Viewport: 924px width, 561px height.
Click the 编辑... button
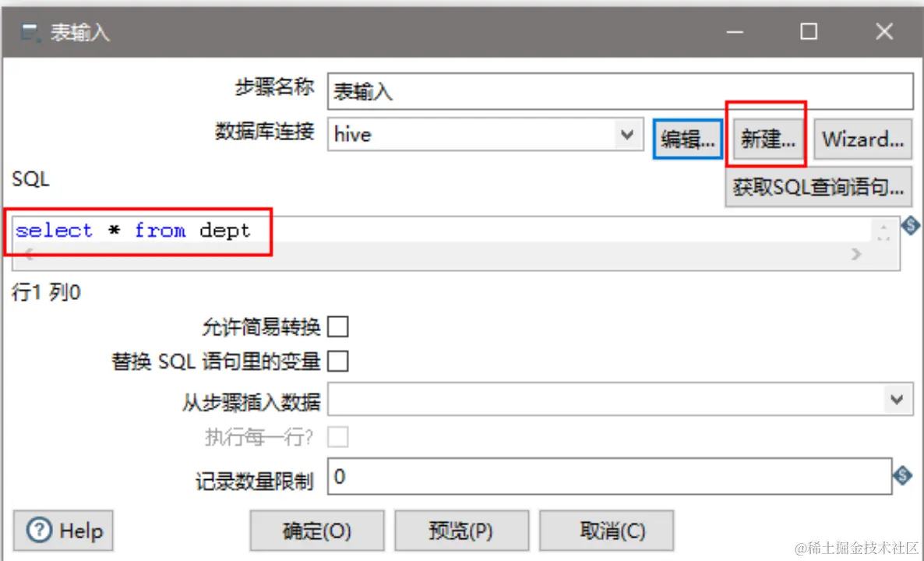(688, 139)
